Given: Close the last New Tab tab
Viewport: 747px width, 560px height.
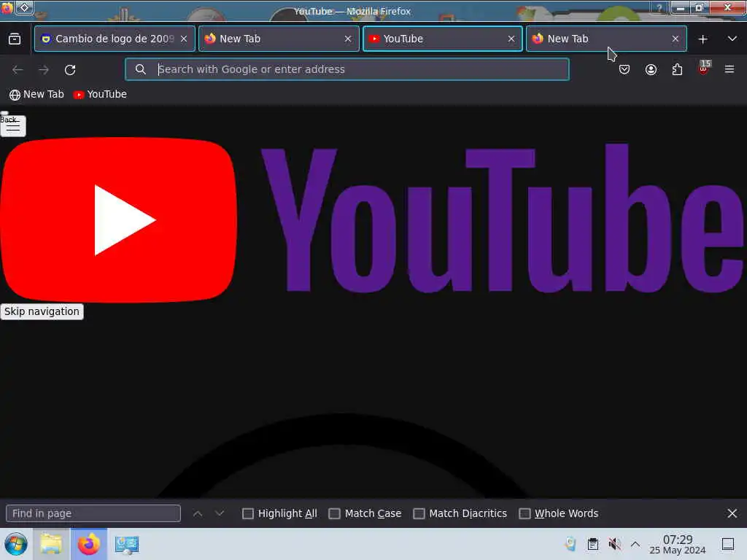Looking at the screenshot, I should point(675,39).
